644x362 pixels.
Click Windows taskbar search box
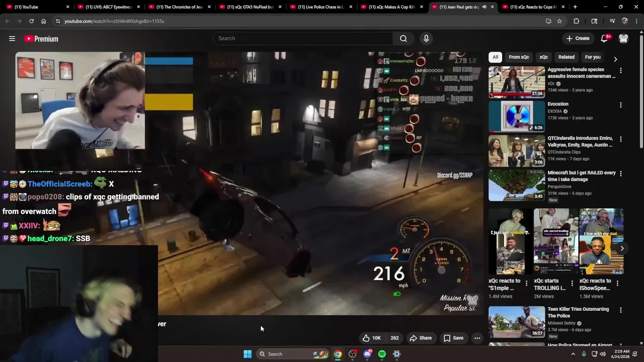click(293, 354)
